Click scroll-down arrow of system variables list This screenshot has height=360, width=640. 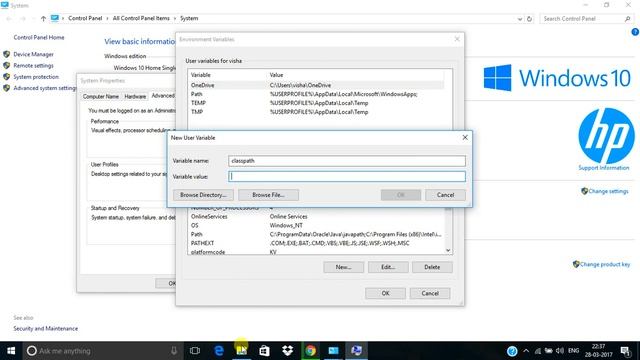pyautogui.click(x=448, y=250)
